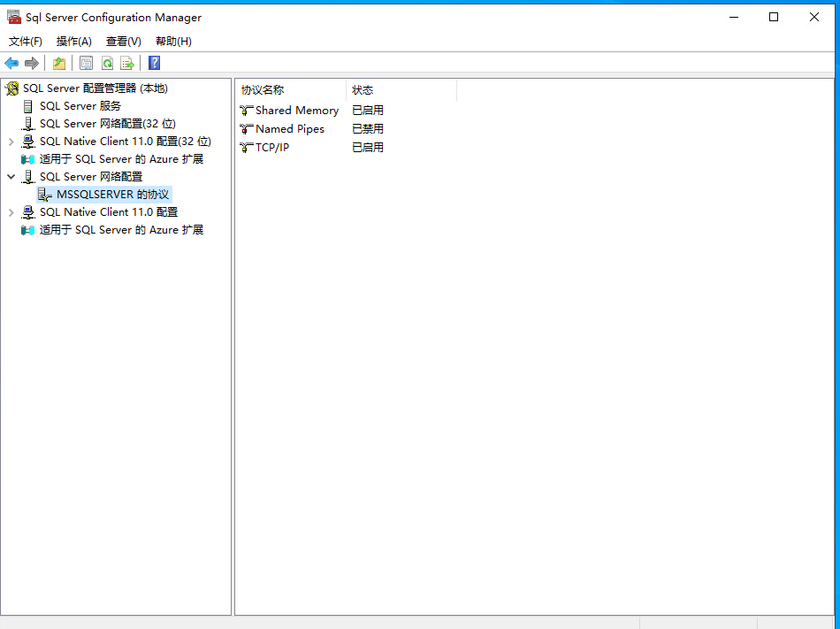Minimize the Configuration Manager window
Viewport: 840px width, 629px height.
734,17
